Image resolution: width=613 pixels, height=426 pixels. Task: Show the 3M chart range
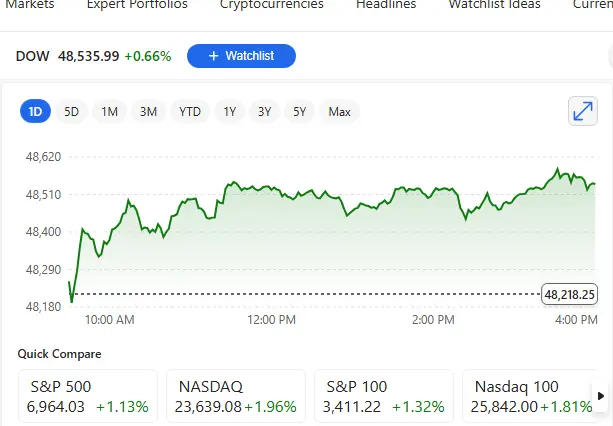coord(148,112)
